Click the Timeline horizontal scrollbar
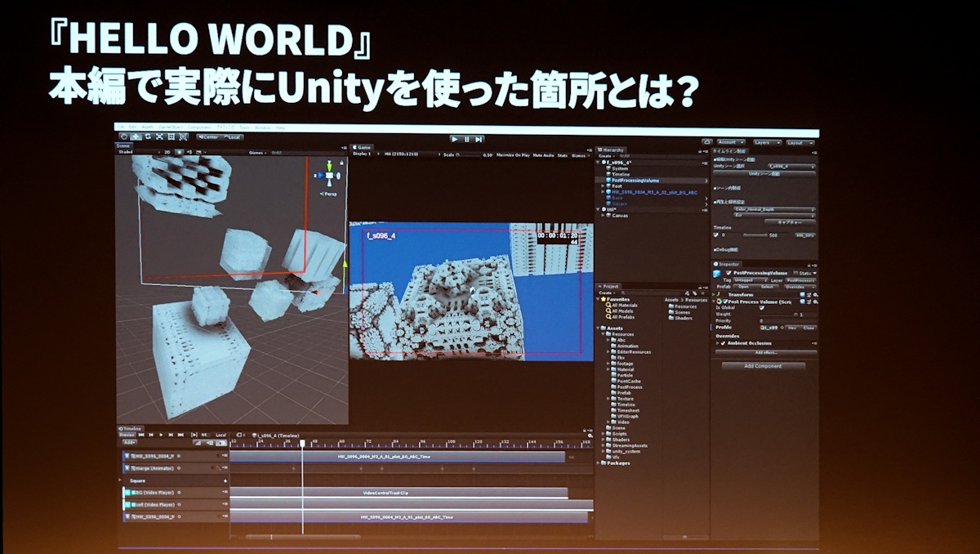The height and width of the screenshot is (554, 980). click(304, 537)
